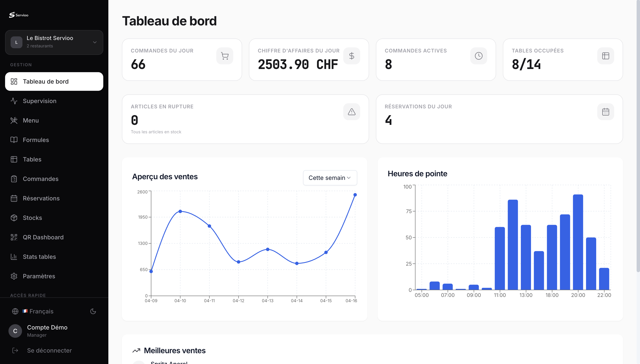Open Paramètres link
Screen dimensions: 640x364
[x=54, y=276]
